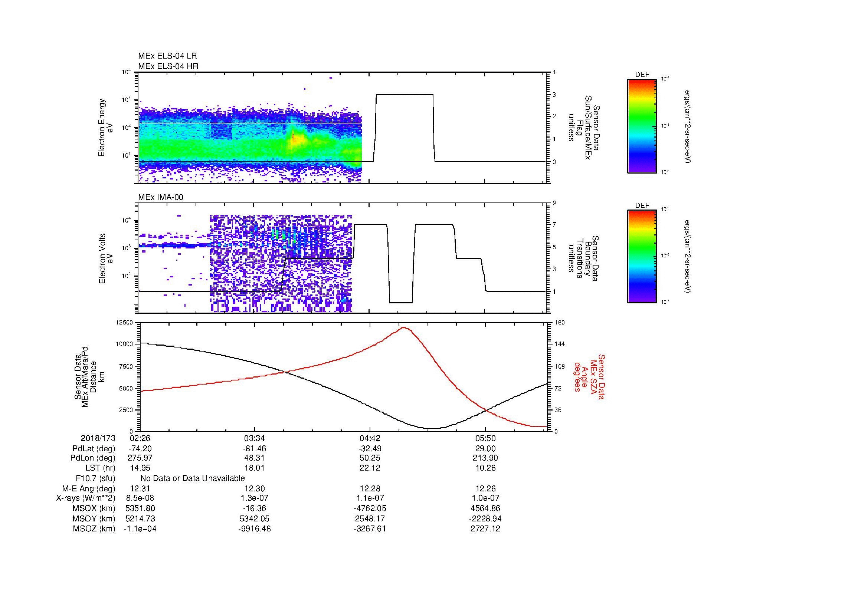This screenshot has width=868, height=613.
Task: Click LST value '10.26'
Action: [x=485, y=468]
